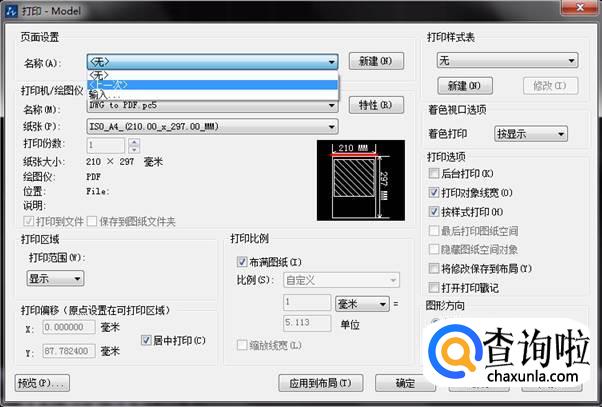Toggle 隐藏图纸空间对象 checkbox

pos(434,249)
